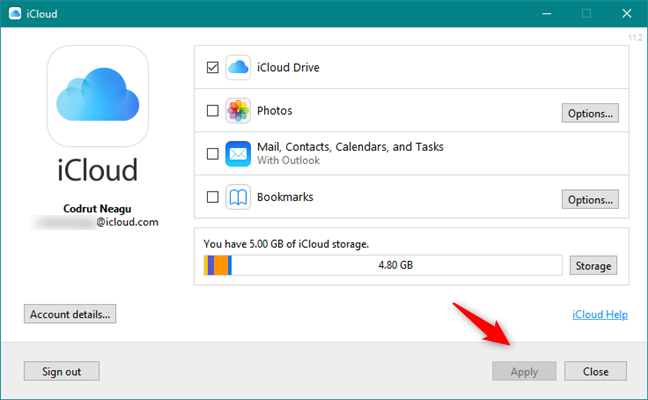This screenshot has height=400, width=648.
Task: Click 'You have 5.00 GB of iCloud storage.'
Action: click(286, 244)
